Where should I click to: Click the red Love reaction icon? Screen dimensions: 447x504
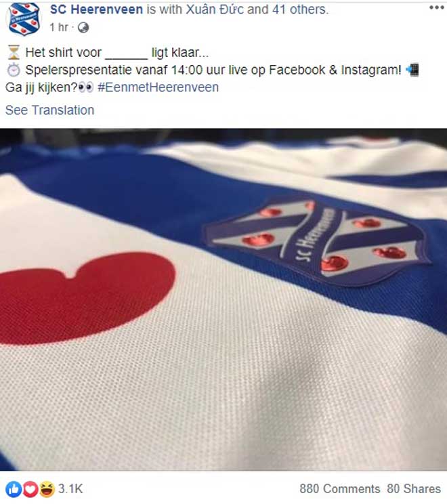click(30, 489)
